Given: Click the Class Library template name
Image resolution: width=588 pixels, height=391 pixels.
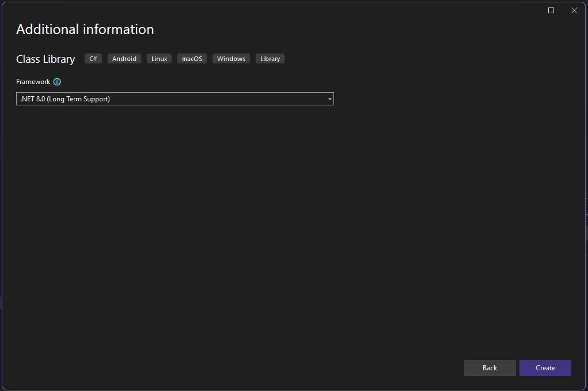Looking at the screenshot, I should tap(45, 59).
